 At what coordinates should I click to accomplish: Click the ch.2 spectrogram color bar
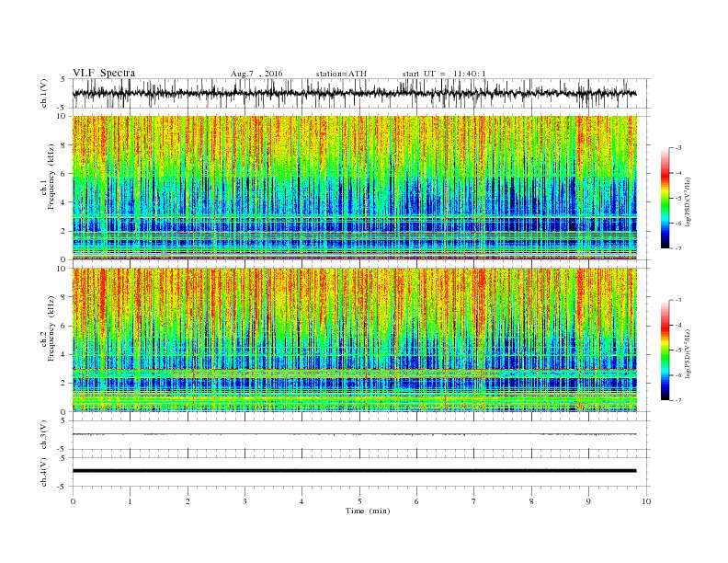pyautogui.click(x=665, y=350)
